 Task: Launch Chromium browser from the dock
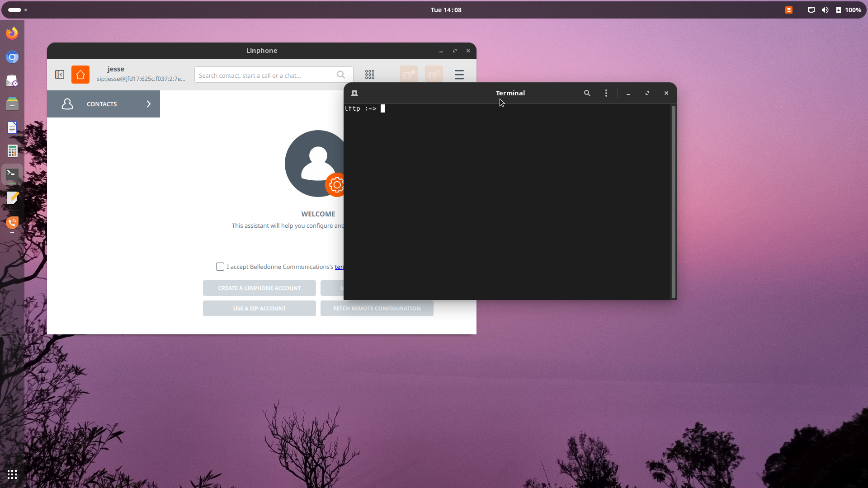[x=12, y=57]
